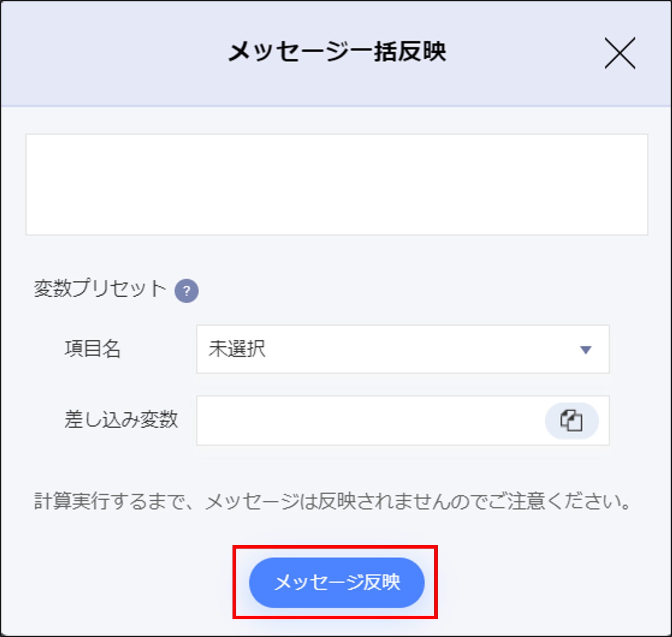Select the 変数プリセット label
Image resolution: width=672 pixels, height=637 pixels.
click(x=100, y=289)
